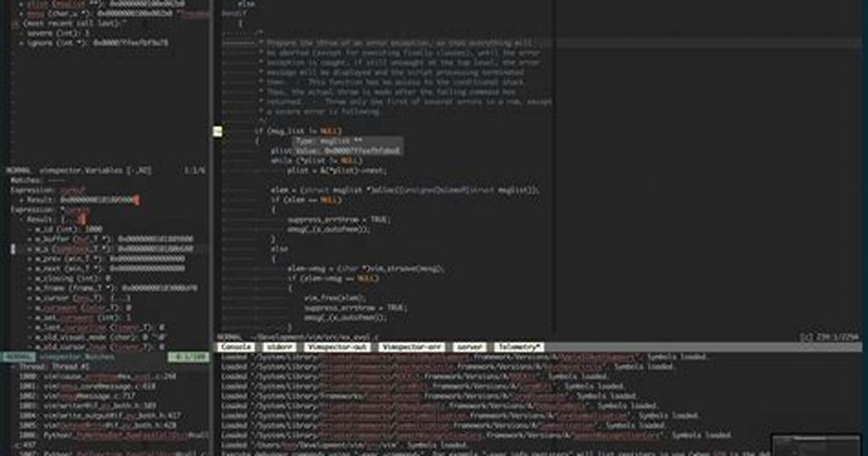The image size is (868, 456).
Task: Click the current-line sign in the gutter
Action: [x=218, y=131]
